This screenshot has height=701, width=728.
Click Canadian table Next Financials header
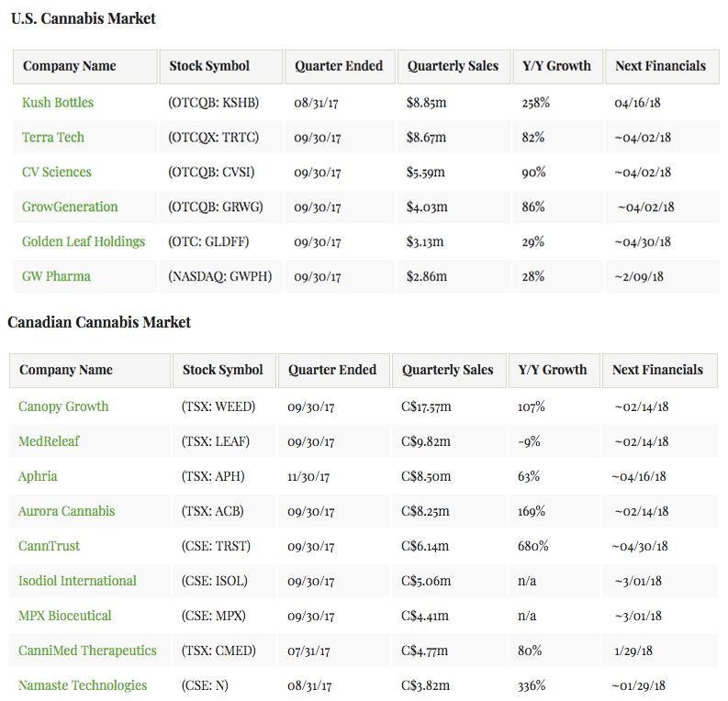click(657, 370)
